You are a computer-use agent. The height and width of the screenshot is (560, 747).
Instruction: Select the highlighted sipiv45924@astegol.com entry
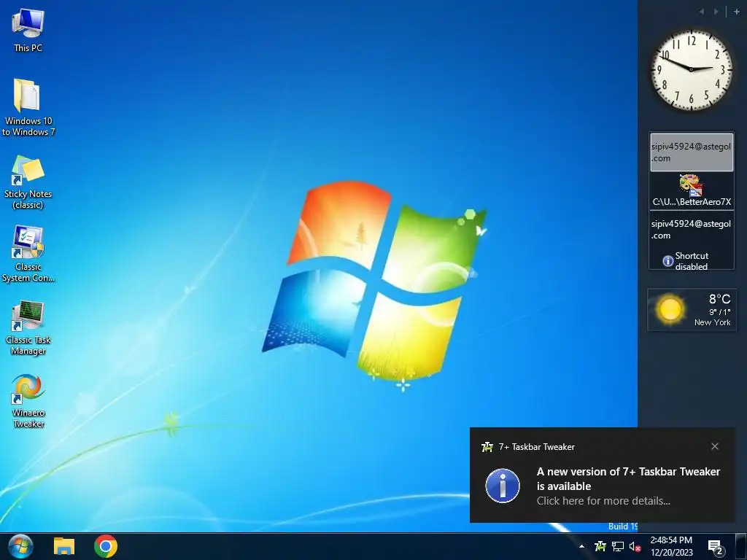pos(692,152)
